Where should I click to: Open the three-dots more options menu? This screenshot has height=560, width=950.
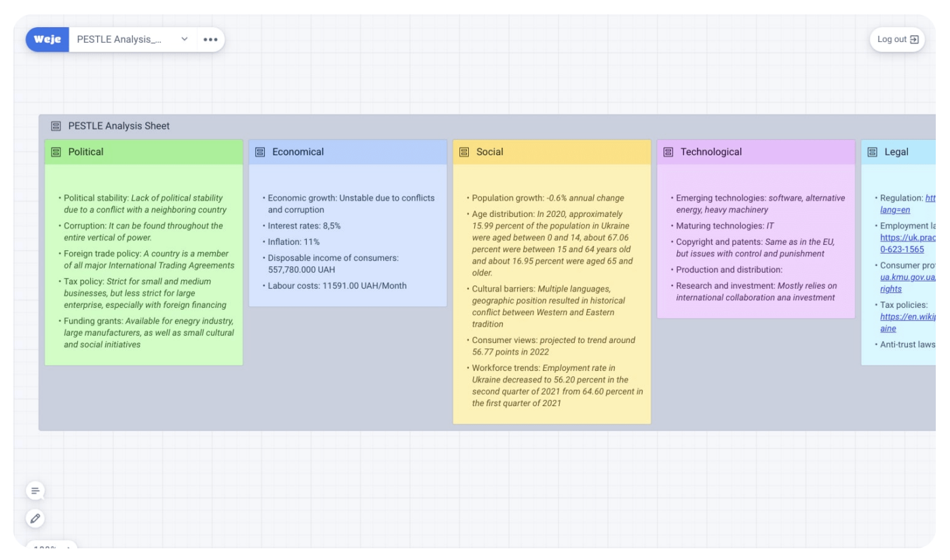click(x=210, y=39)
